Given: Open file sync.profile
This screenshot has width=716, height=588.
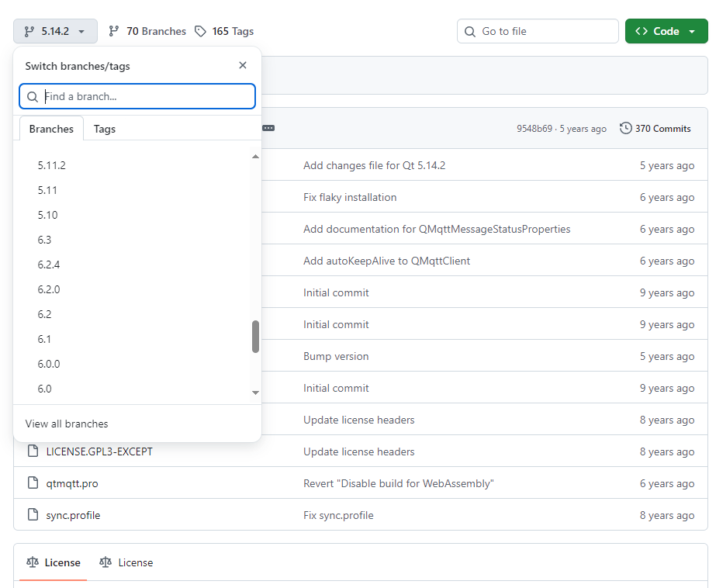Looking at the screenshot, I should pos(73,515).
